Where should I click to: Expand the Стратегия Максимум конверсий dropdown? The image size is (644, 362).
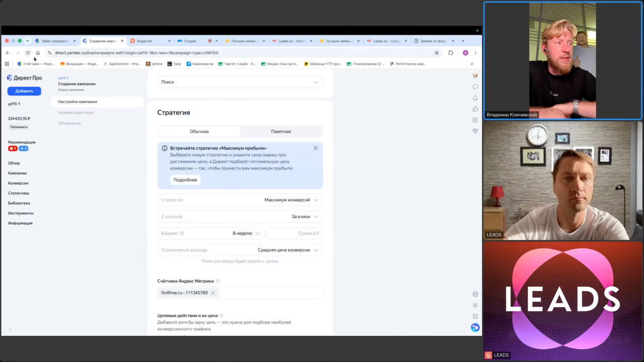pyautogui.click(x=240, y=200)
